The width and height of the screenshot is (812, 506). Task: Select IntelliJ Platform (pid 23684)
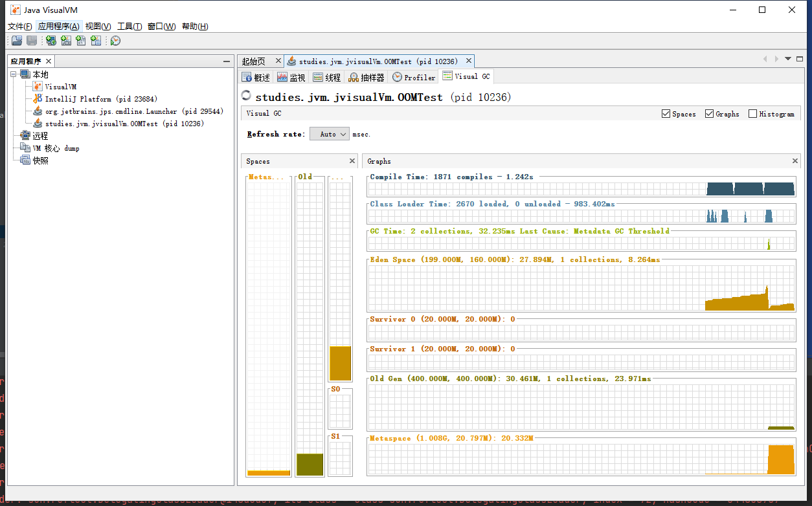click(101, 99)
